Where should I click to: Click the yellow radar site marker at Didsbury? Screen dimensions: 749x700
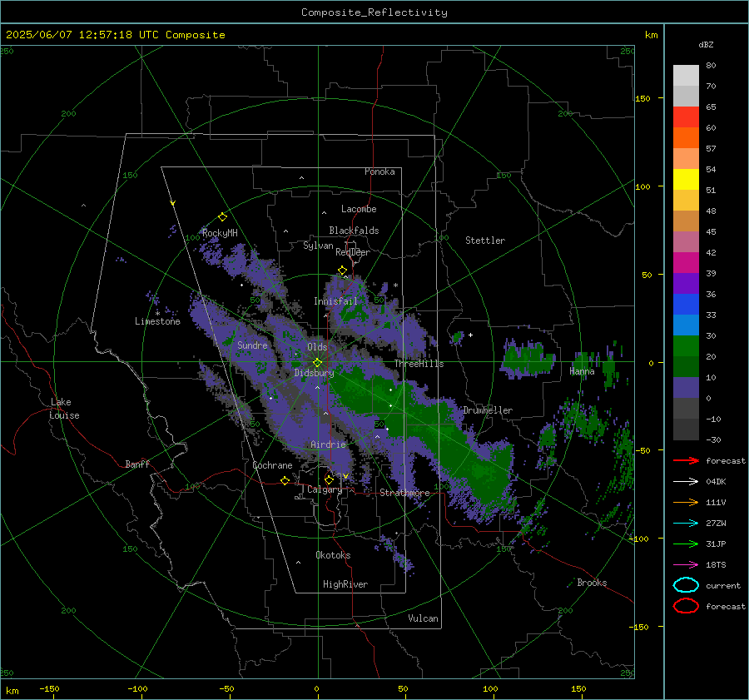(317, 363)
